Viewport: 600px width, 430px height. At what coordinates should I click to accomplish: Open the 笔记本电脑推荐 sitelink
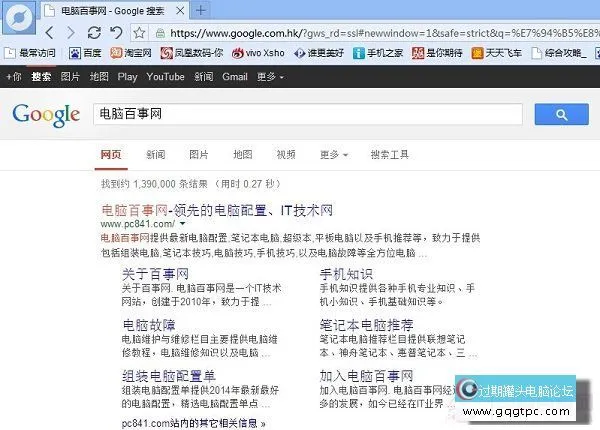(x=367, y=325)
